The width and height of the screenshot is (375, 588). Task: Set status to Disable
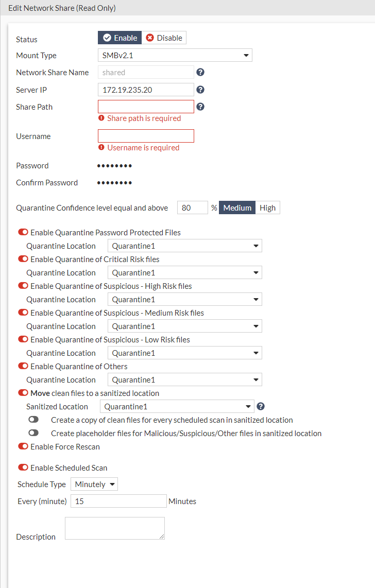[164, 38]
